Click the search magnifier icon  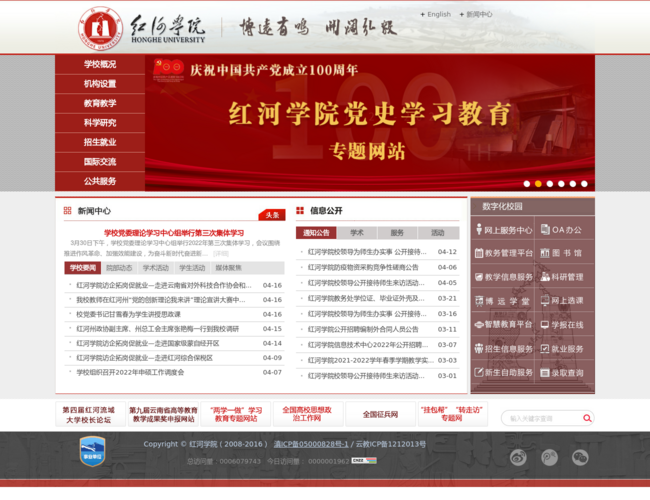[586, 419]
